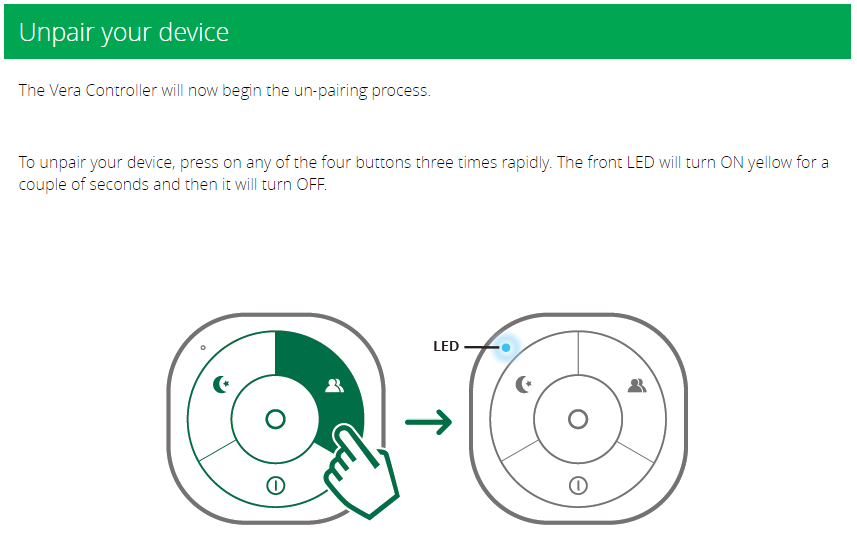Click the highlighted people icon on left device
Screen dimensions: 857x553
point(334,386)
